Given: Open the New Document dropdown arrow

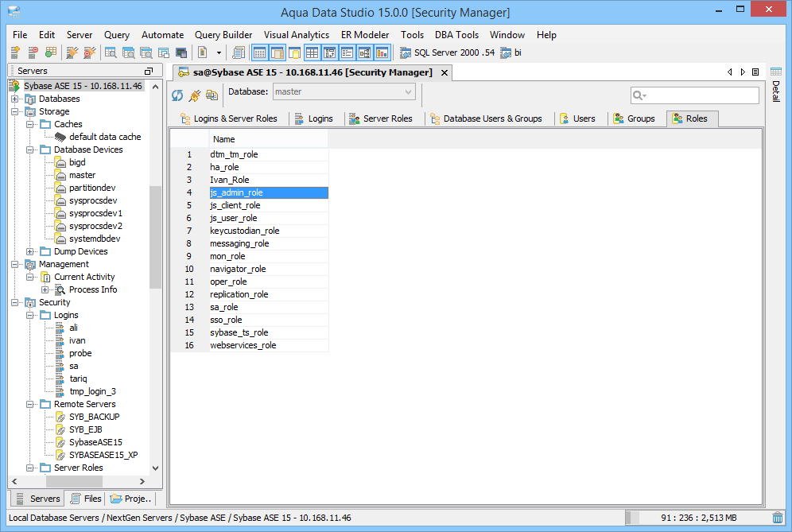Looking at the screenshot, I should [x=219, y=52].
